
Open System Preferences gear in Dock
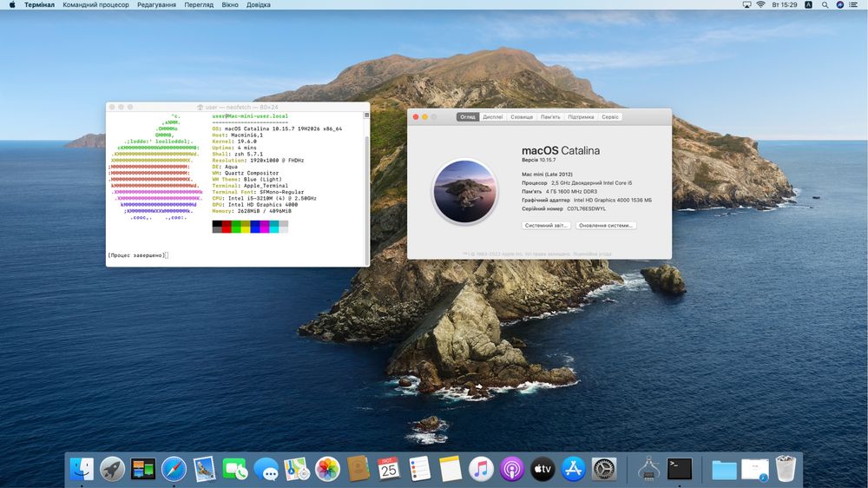(604, 469)
